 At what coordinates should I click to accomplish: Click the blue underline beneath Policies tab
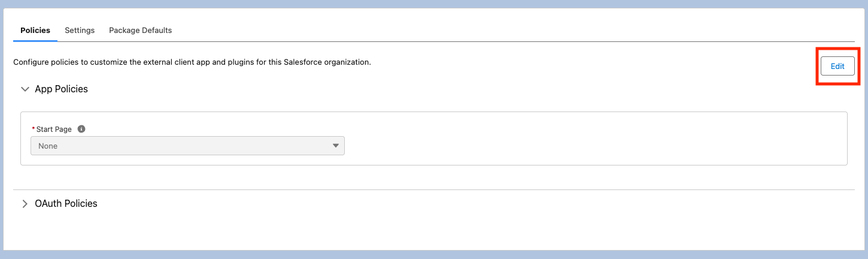tap(35, 41)
